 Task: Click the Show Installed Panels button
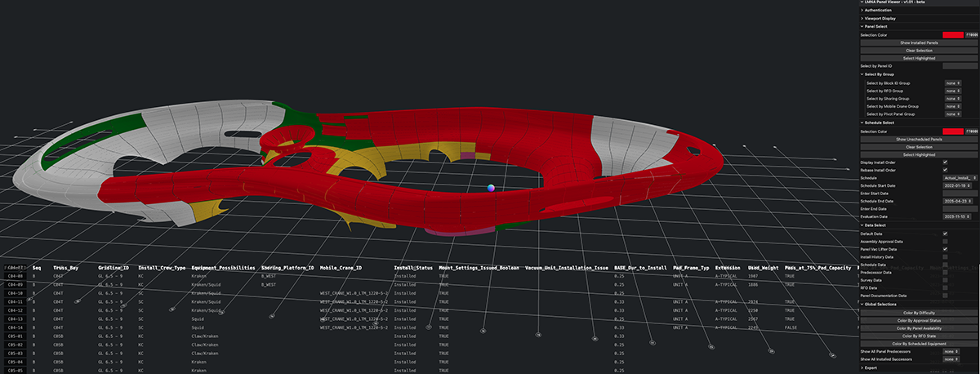pos(919,42)
